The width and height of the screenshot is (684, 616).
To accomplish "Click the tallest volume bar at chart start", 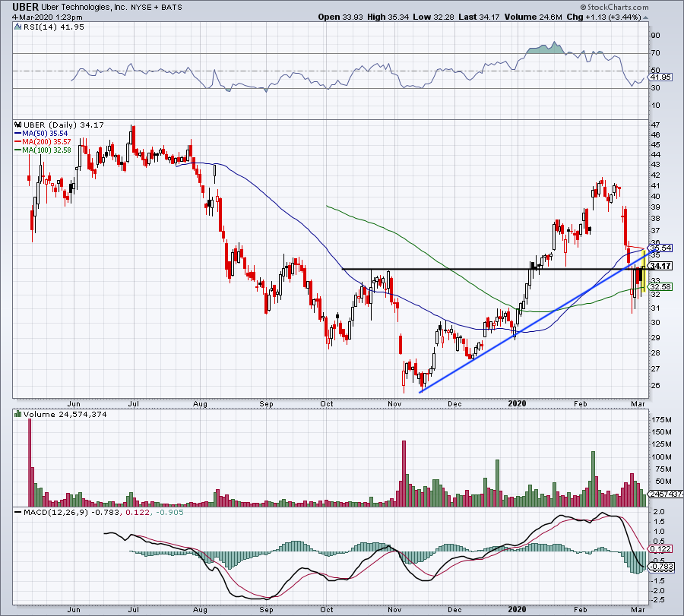I will coord(30,463).
